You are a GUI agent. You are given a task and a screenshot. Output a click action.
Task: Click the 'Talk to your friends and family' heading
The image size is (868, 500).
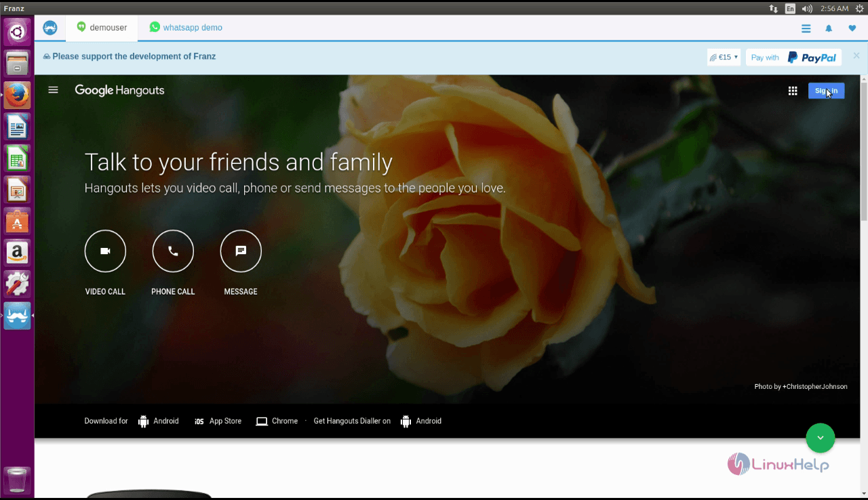click(x=238, y=163)
